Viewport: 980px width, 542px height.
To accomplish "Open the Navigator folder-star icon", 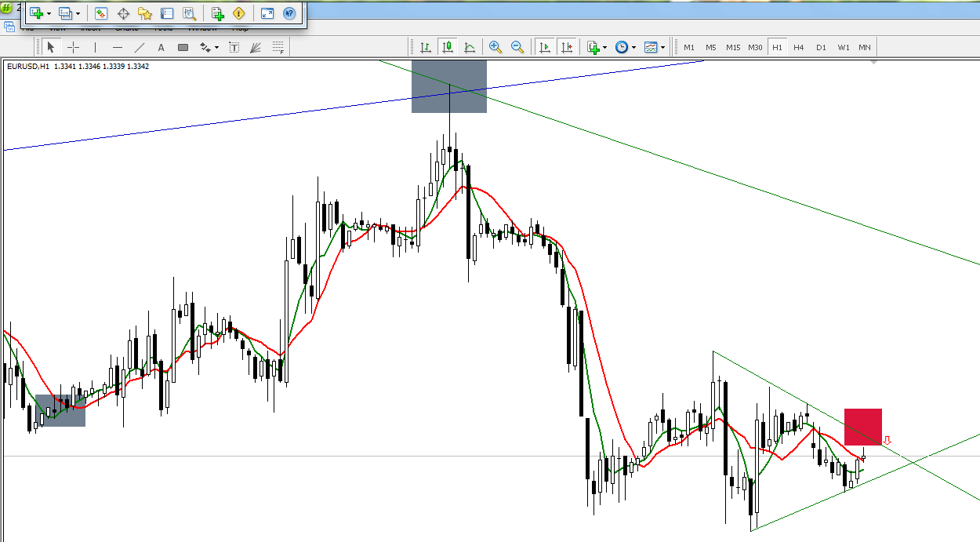I will [x=145, y=13].
